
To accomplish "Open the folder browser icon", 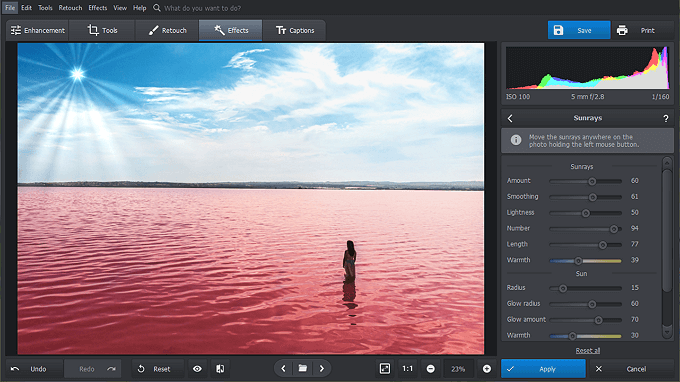I will point(303,369).
